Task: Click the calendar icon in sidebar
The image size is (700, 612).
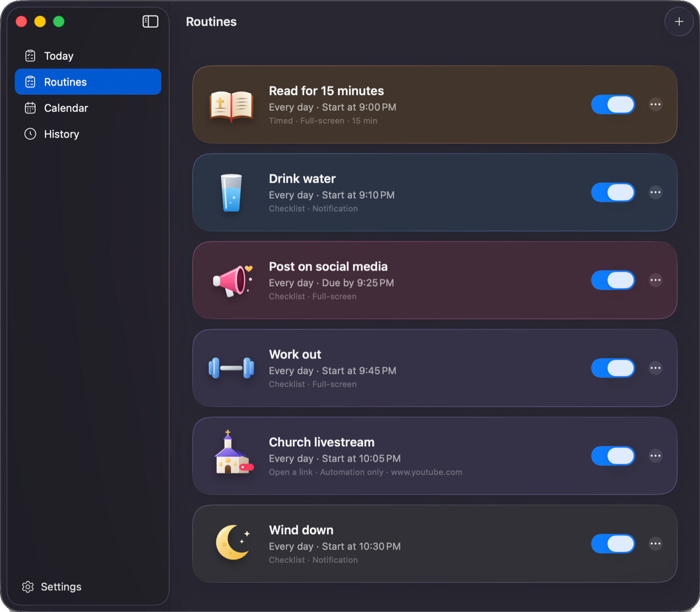Action: tap(30, 108)
